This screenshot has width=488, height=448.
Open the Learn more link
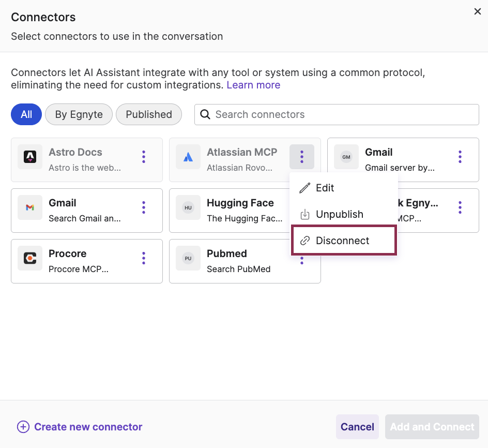coord(253,84)
